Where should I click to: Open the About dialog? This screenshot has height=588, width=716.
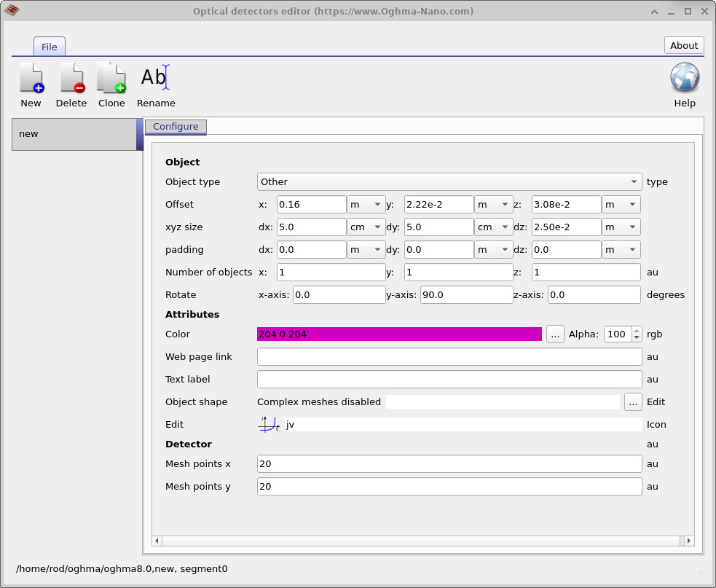[683, 44]
